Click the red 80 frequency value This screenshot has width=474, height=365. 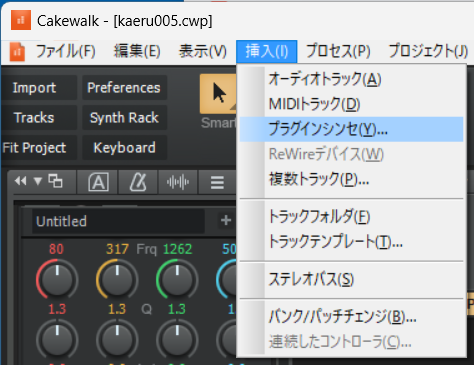point(56,249)
